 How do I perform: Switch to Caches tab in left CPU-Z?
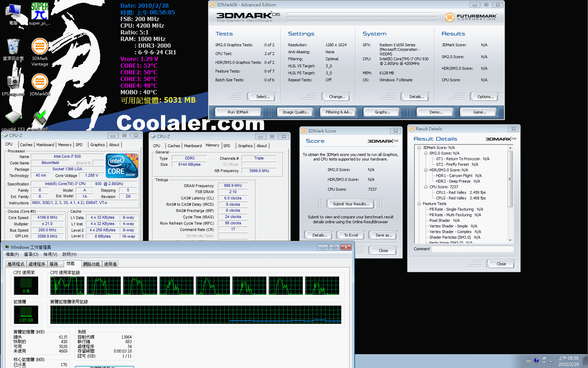(26, 145)
